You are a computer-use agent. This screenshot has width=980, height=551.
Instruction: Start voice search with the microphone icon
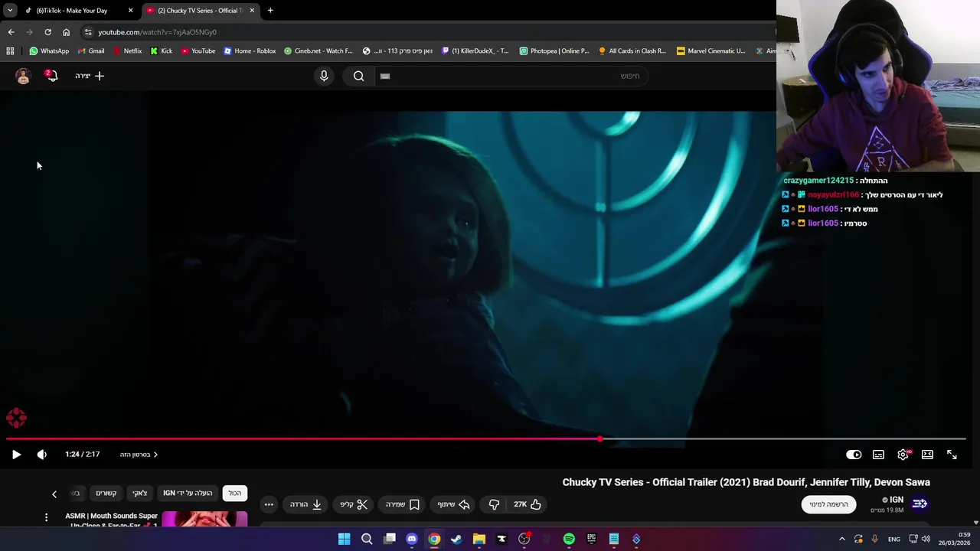[324, 76]
